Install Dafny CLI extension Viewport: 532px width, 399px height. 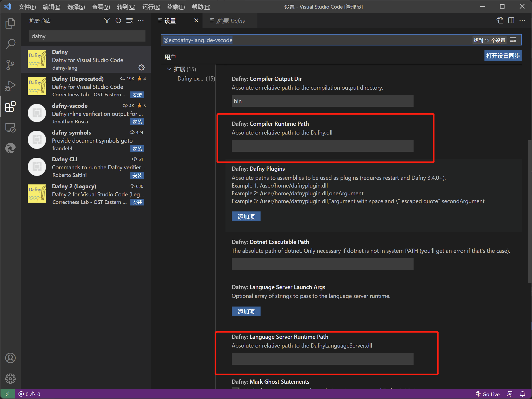point(137,175)
